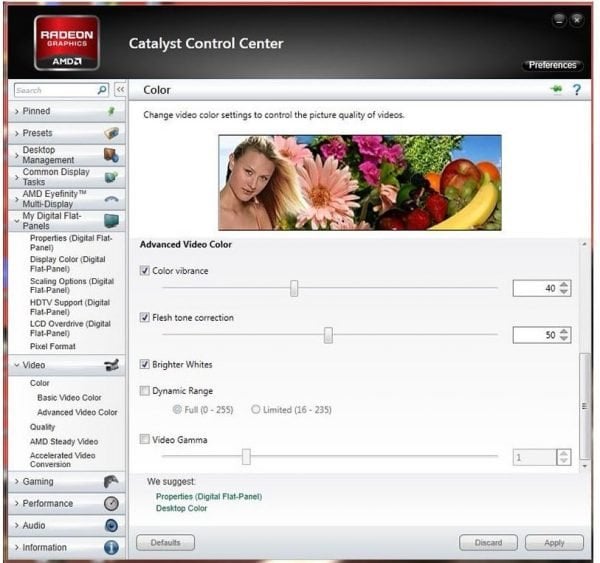Click the Discard button
Viewport: 600px width, 563px height.
pyautogui.click(x=488, y=542)
